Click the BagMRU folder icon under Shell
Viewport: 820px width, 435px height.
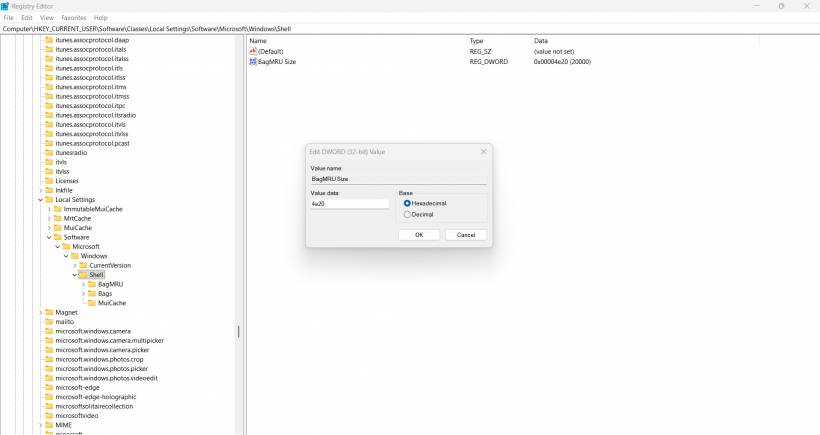pos(92,284)
